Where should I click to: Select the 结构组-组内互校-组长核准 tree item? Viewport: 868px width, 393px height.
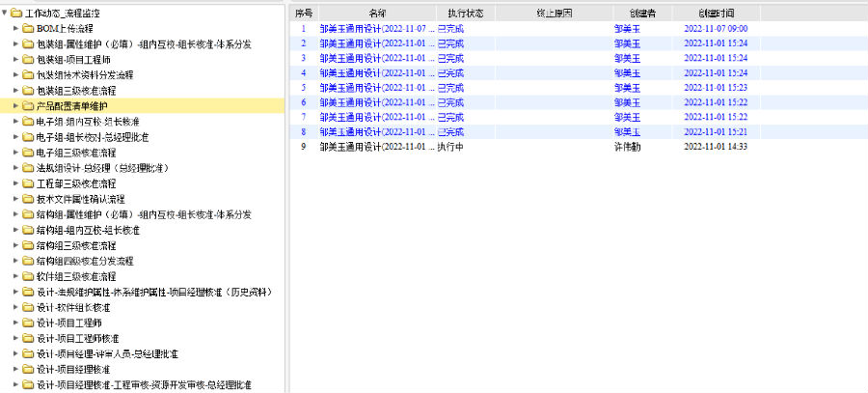(x=88, y=230)
